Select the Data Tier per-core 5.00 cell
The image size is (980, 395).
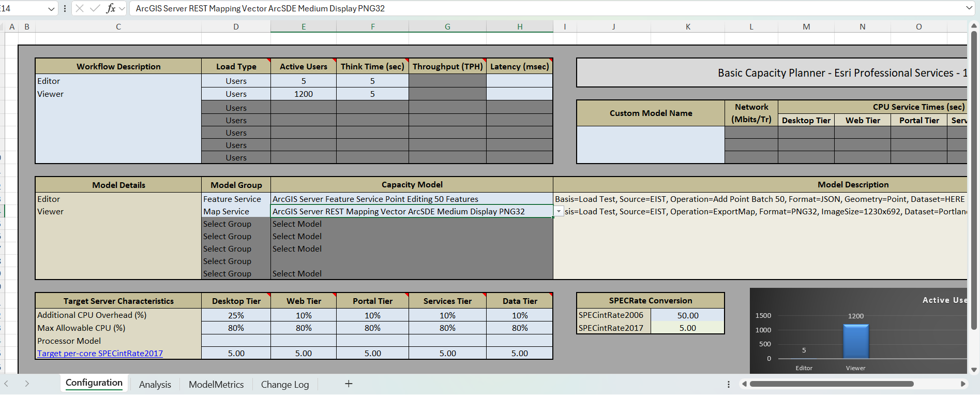point(520,353)
